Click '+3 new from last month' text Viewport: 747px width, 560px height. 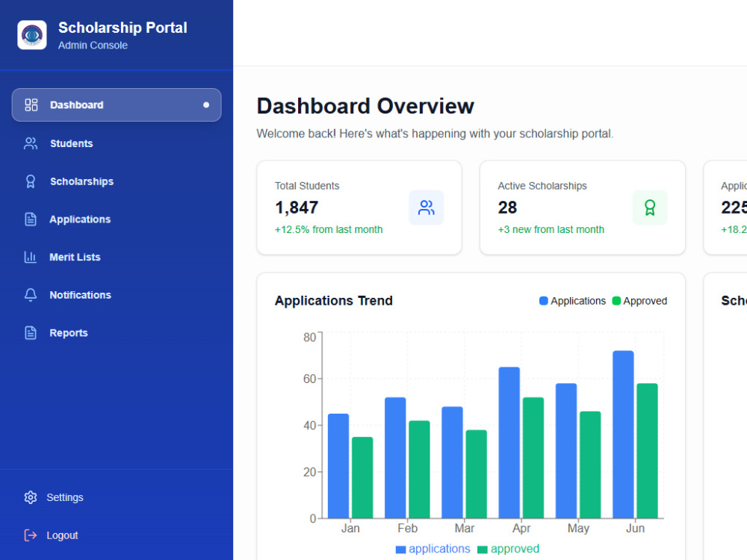(x=551, y=229)
